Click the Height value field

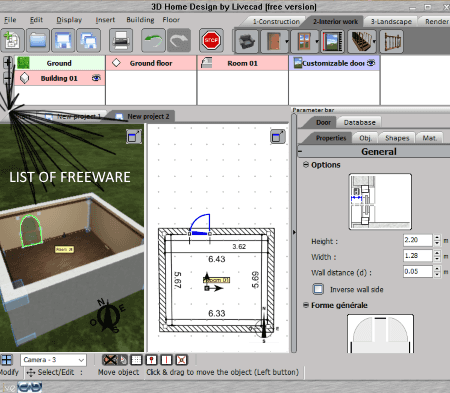[x=418, y=240]
